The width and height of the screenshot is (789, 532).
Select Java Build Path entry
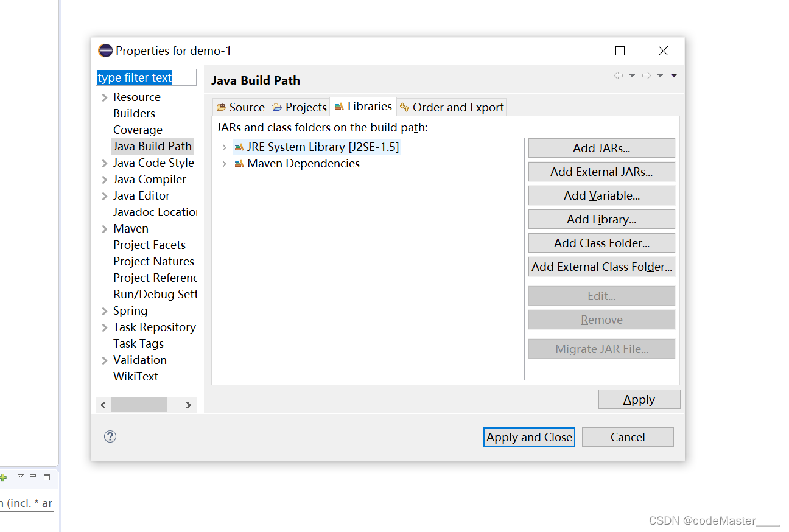(152, 147)
